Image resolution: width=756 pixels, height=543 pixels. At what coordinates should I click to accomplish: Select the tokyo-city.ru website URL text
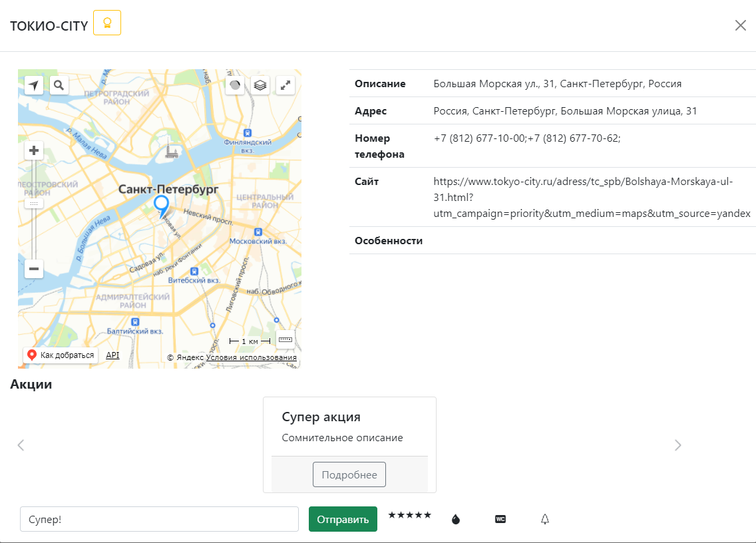coord(592,197)
